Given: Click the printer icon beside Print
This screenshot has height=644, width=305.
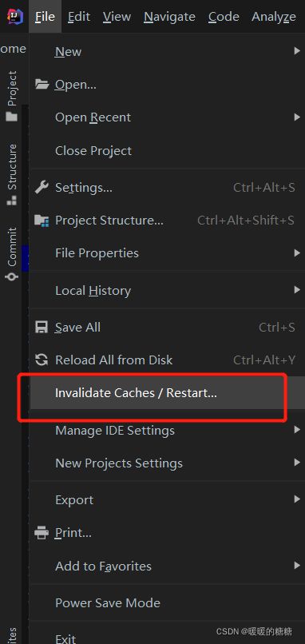Looking at the screenshot, I should (42, 533).
